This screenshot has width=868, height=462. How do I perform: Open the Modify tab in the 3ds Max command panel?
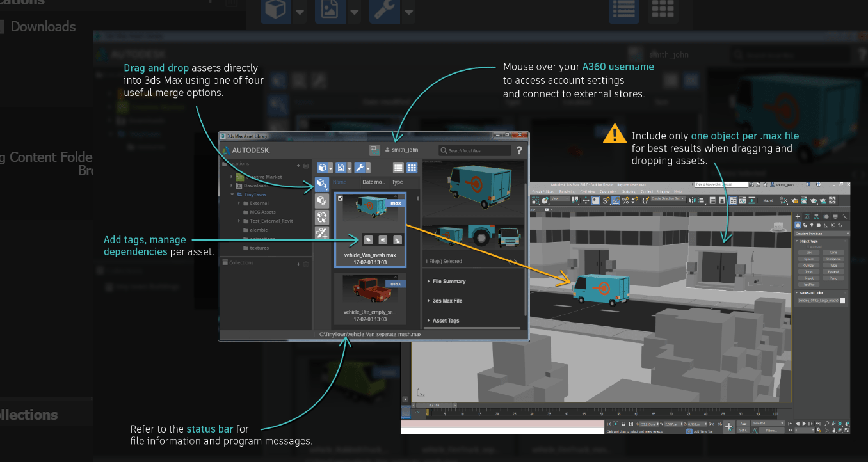[x=807, y=217]
